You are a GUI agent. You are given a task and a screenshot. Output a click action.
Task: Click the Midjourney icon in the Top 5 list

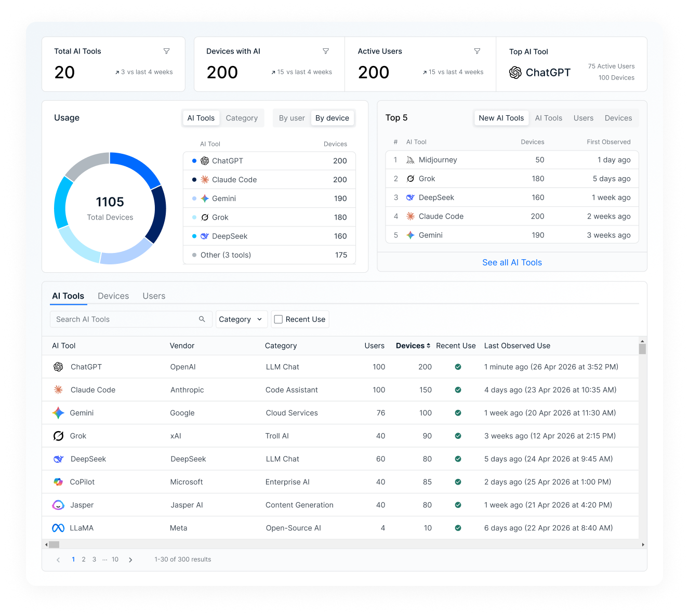[x=410, y=160]
